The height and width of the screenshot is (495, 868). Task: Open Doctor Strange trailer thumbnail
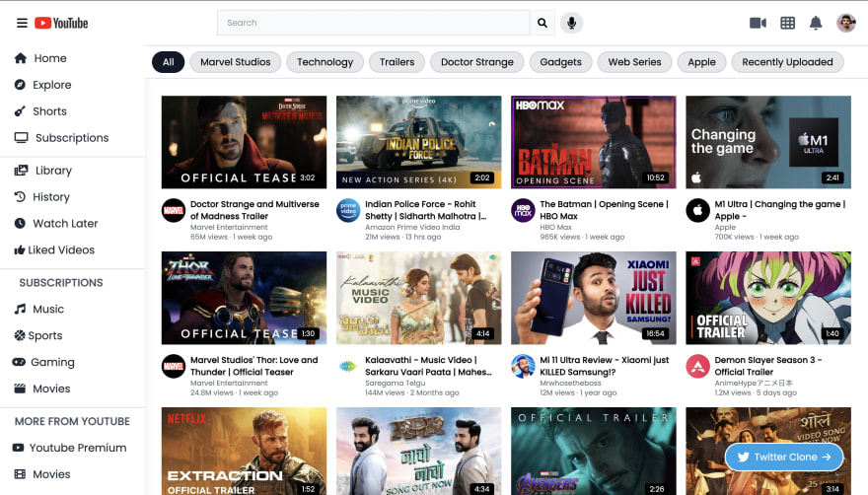point(245,142)
